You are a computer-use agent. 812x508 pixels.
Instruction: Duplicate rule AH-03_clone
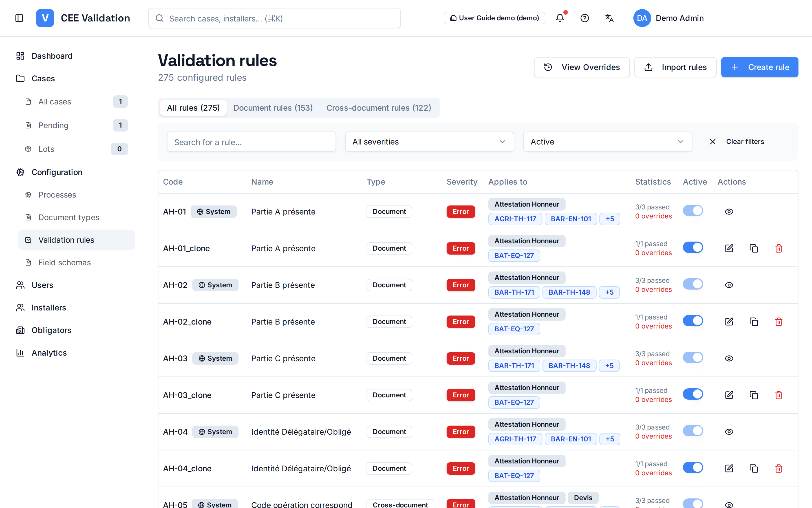click(x=754, y=395)
